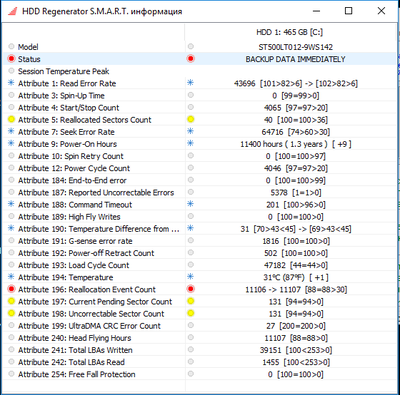The image size is (400, 395).
Task: Select Attribute 193: Load Cycle Count
Action: coord(74,265)
